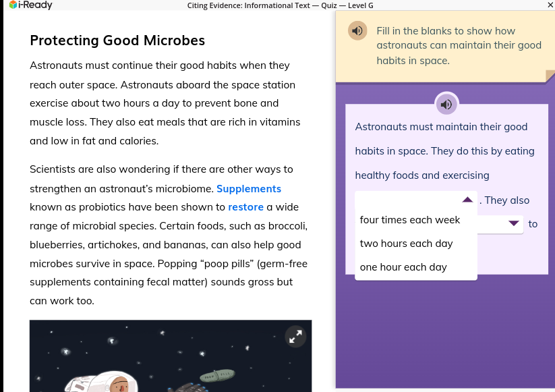This screenshot has width=555, height=392.
Task: Click the first blank dropdown field
Action: [416, 200]
